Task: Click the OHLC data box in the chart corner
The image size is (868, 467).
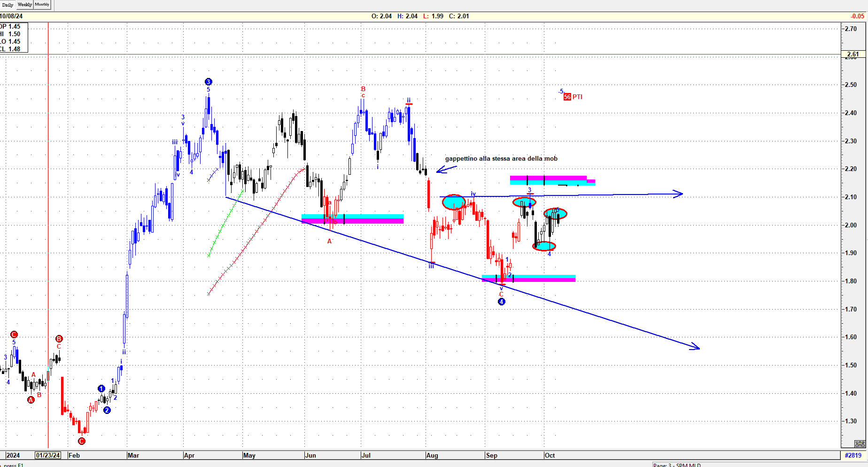Action: [x=14, y=38]
